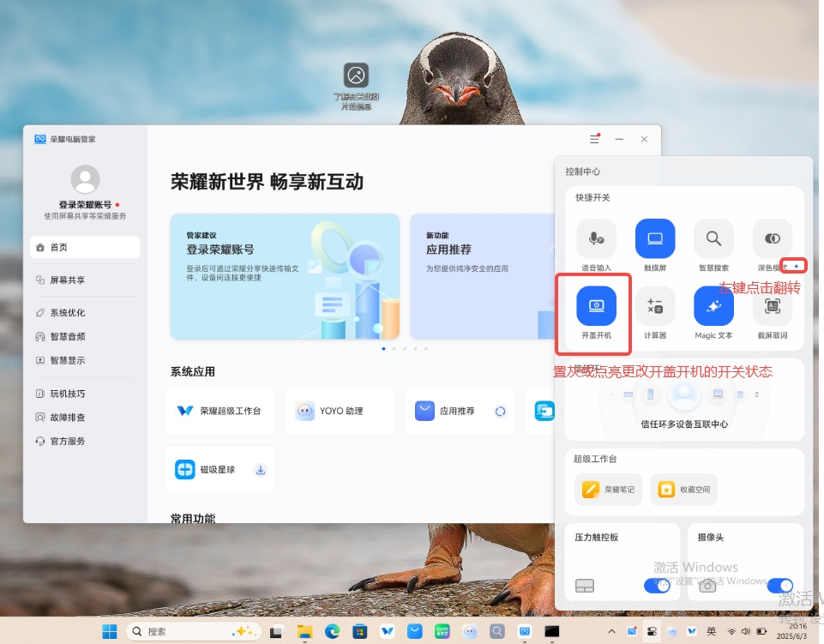The width and height of the screenshot is (824, 644).
Task: Click 登录荣耀账号 under the avatar
Action: (84, 205)
